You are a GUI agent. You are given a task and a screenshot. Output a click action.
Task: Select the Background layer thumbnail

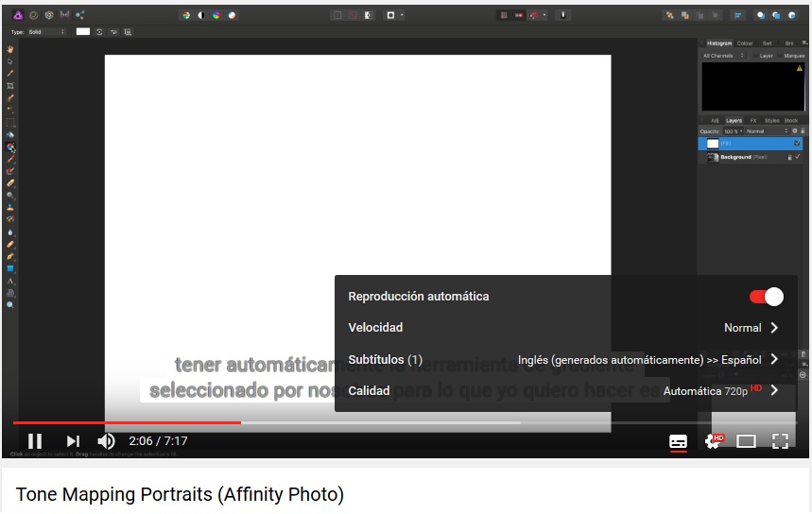pyautogui.click(x=713, y=158)
